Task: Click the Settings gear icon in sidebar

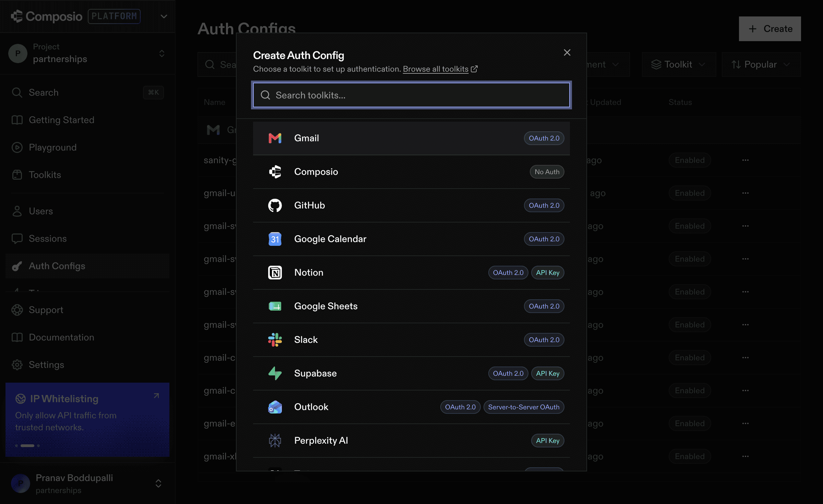Action: click(17, 365)
